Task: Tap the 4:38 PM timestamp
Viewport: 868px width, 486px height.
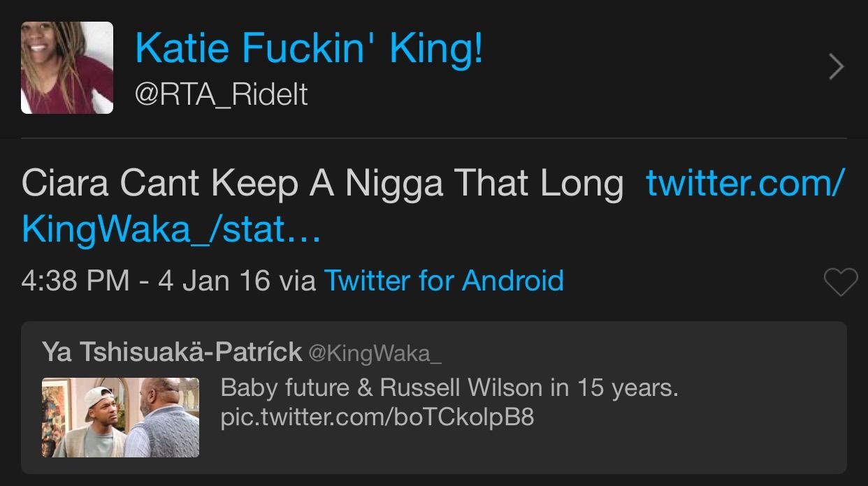Action: [x=75, y=281]
